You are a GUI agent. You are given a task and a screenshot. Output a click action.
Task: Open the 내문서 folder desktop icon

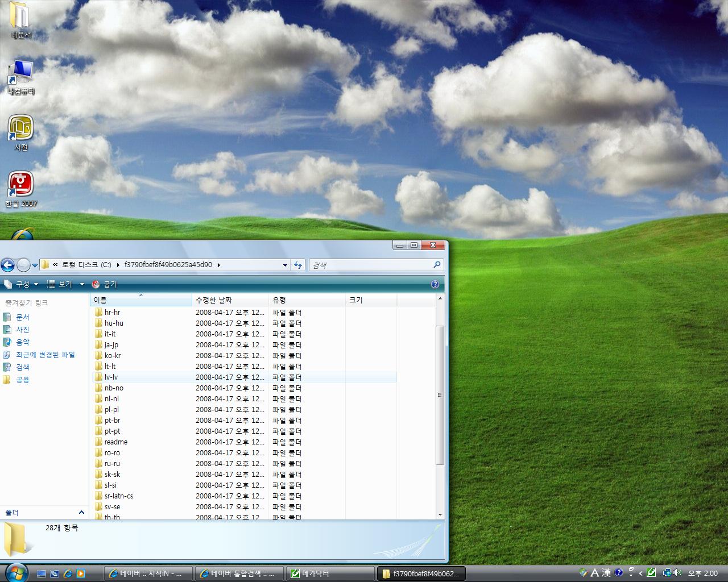20,20
